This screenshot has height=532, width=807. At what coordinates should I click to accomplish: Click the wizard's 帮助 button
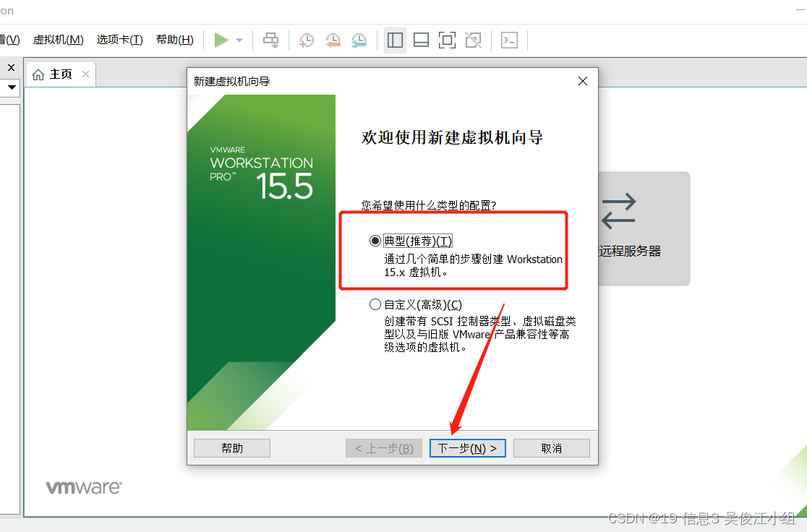pyautogui.click(x=232, y=448)
